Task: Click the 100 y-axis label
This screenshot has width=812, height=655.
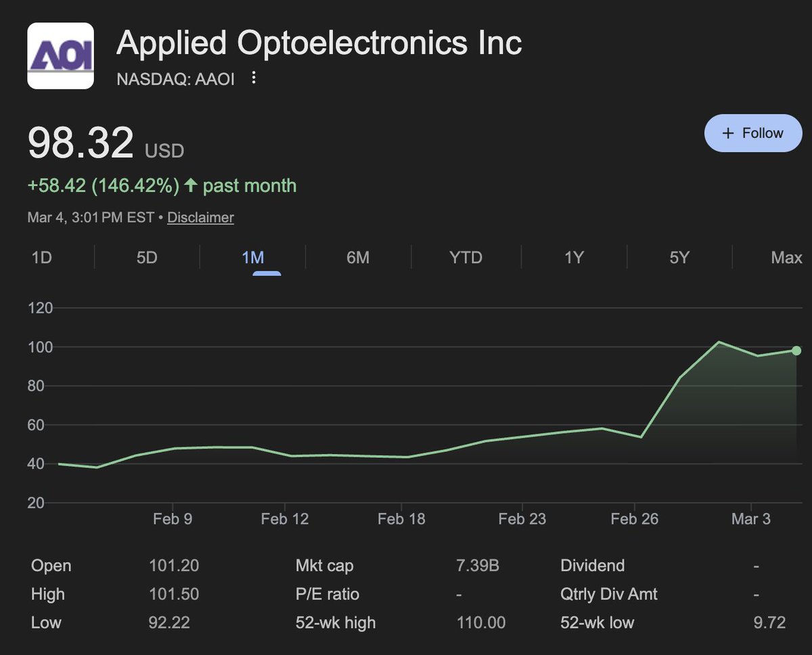Action: coord(40,347)
